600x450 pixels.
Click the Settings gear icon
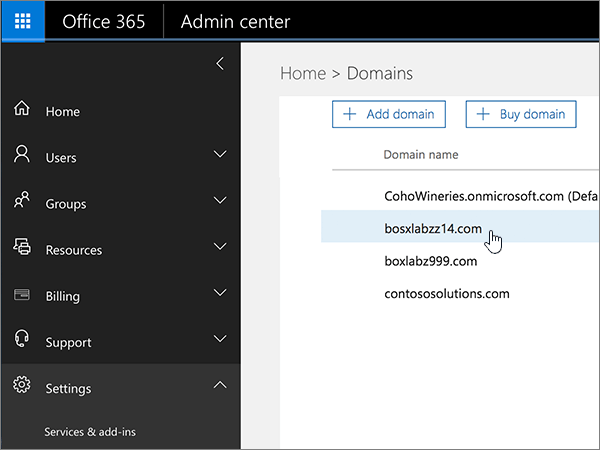point(21,387)
